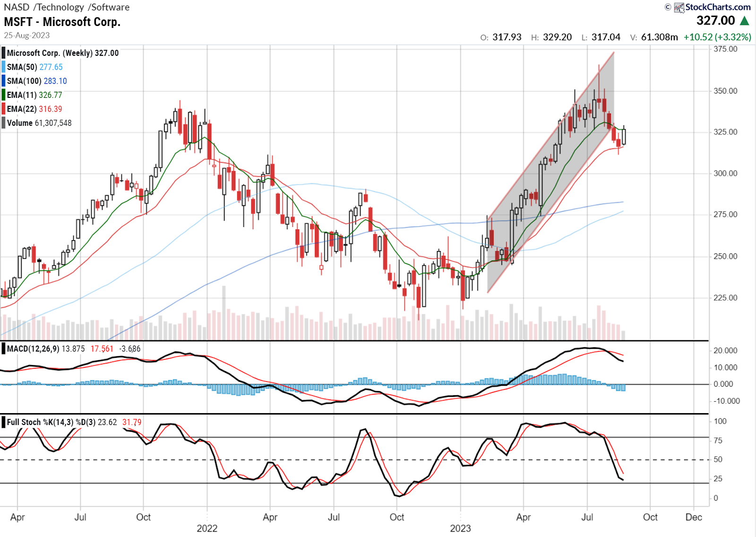This screenshot has width=756, height=537.
Task: Click the gray shaded rising channel
Action: point(550,173)
